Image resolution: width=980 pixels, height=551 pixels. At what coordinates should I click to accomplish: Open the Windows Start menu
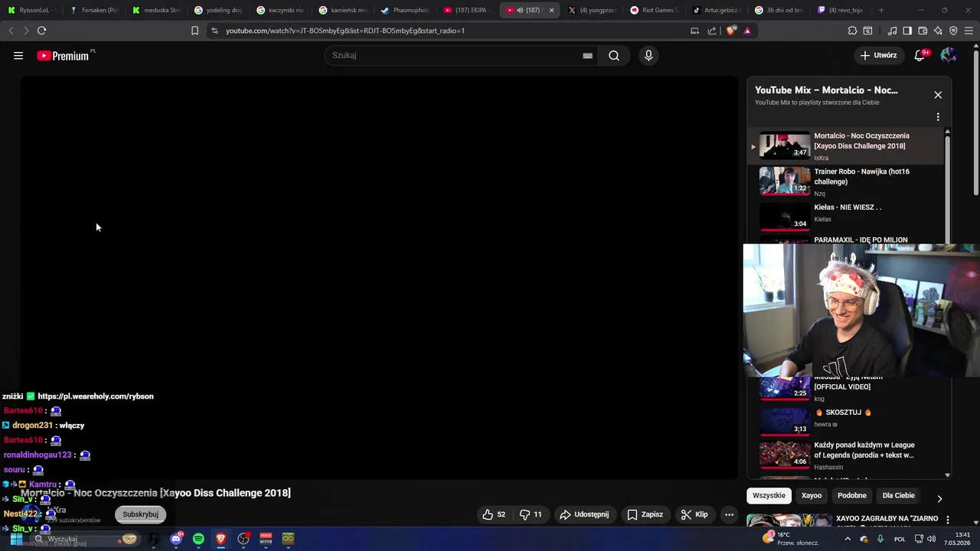click(x=15, y=539)
